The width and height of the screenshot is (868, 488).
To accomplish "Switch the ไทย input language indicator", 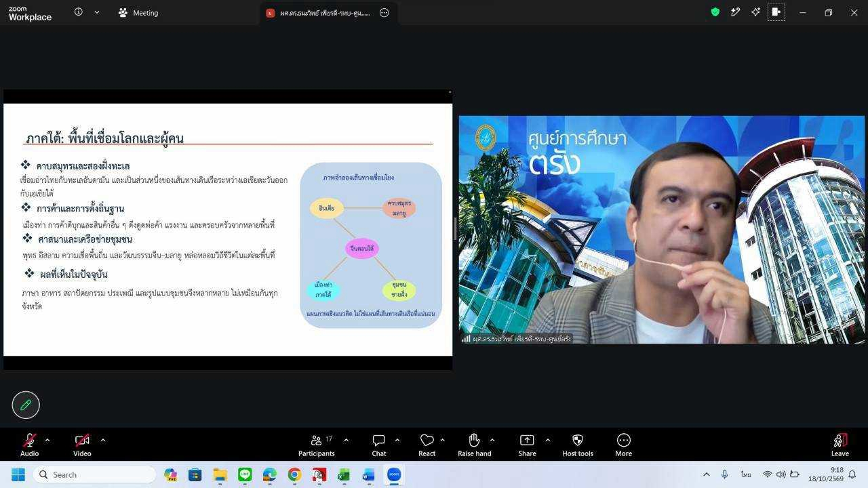I will pyautogui.click(x=746, y=474).
